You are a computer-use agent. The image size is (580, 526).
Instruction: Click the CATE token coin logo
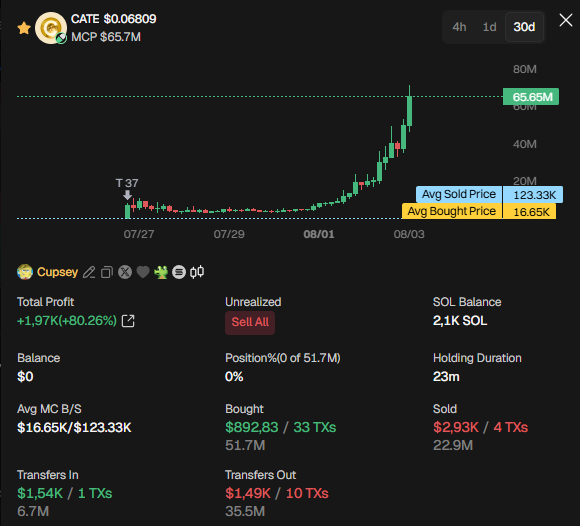(x=51, y=28)
